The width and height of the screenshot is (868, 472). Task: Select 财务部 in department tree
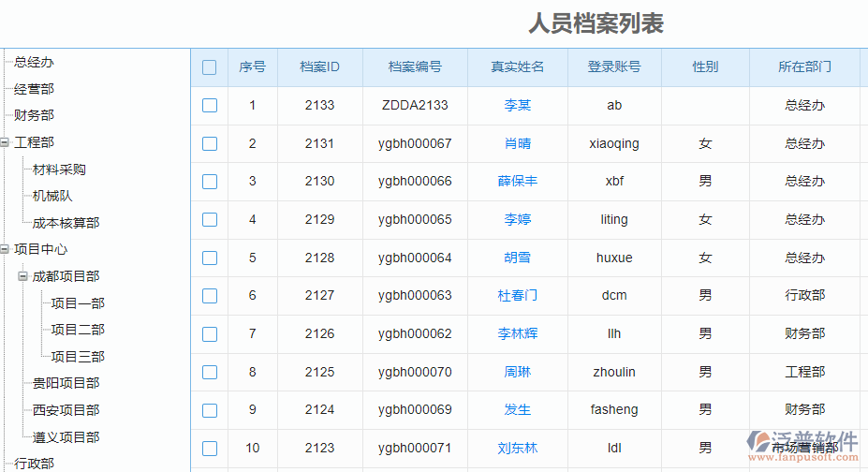[34, 115]
